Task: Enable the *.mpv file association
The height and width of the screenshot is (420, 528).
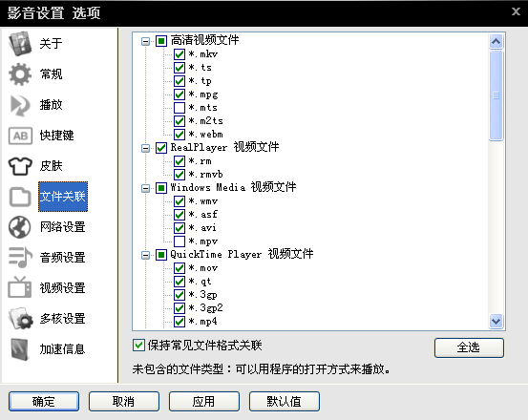Action: pyautogui.click(x=180, y=241)
